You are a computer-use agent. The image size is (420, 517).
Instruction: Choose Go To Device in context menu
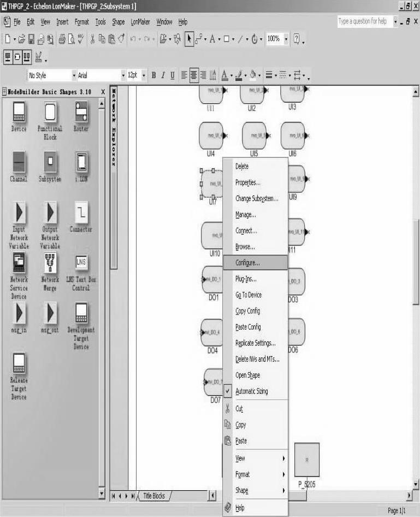click(255, 295)
